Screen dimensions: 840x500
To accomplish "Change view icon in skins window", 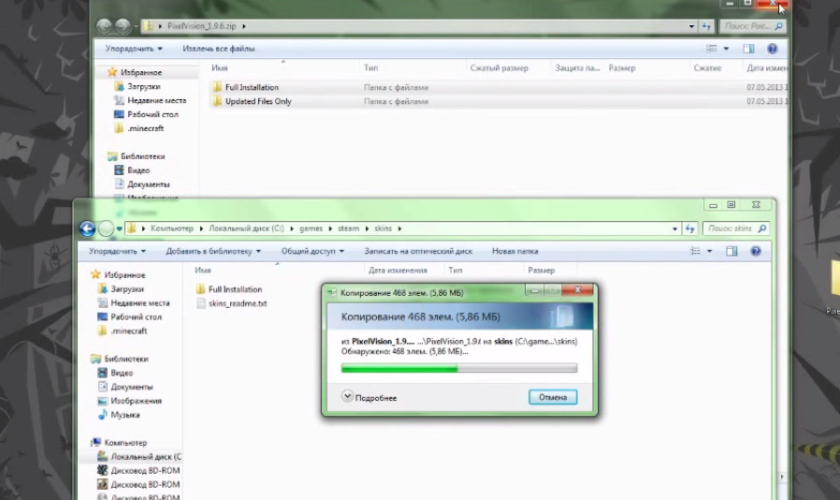I will pyautogui.click(x=695, y=251).
